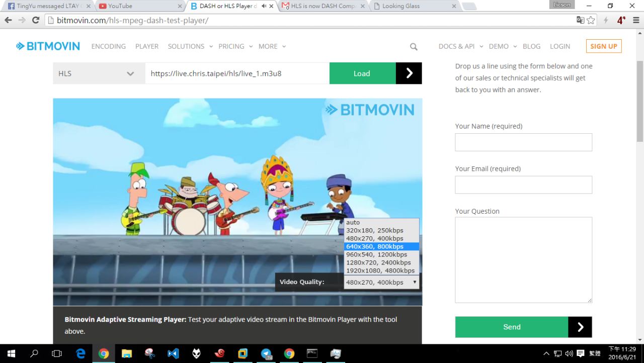This screenshot has width=644, height=363.
Task: Expand the SOLUTIONS navigation dropdown
Action: click(x=190, y=46)
